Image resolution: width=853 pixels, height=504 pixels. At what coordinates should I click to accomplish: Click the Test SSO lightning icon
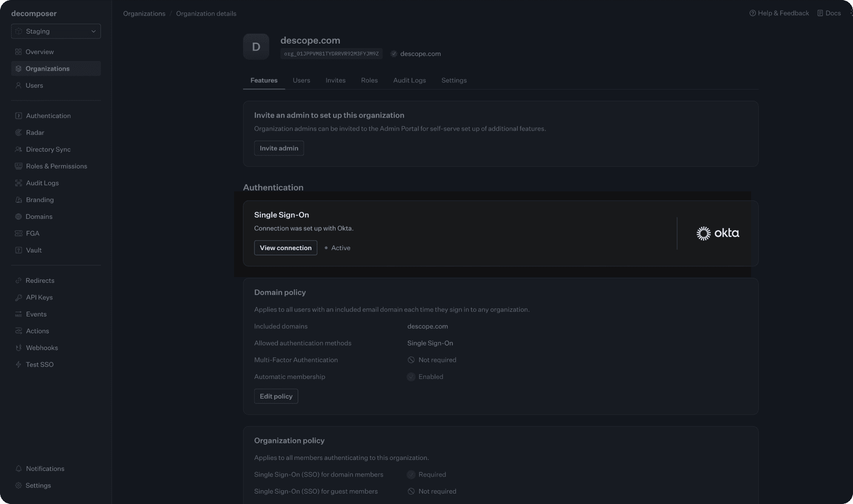[18, 364]
